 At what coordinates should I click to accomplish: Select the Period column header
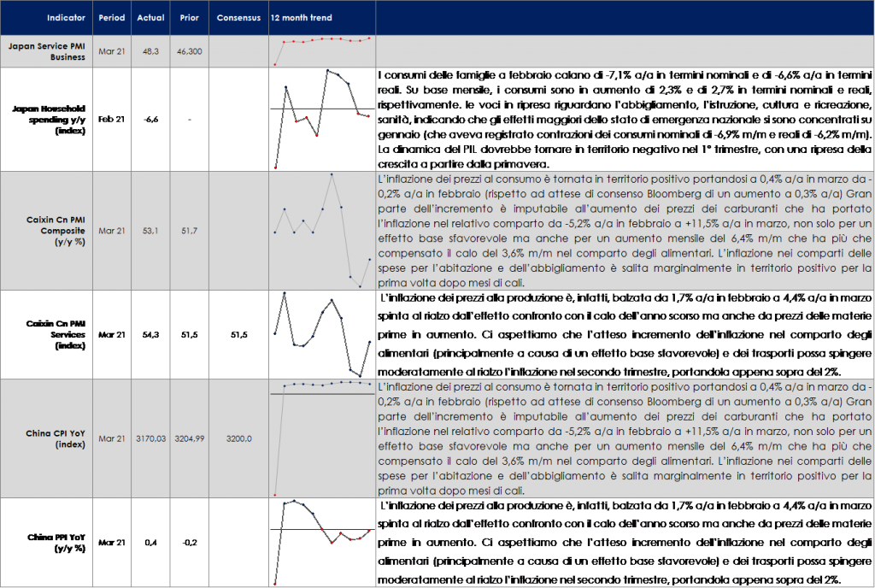(112, 17)
